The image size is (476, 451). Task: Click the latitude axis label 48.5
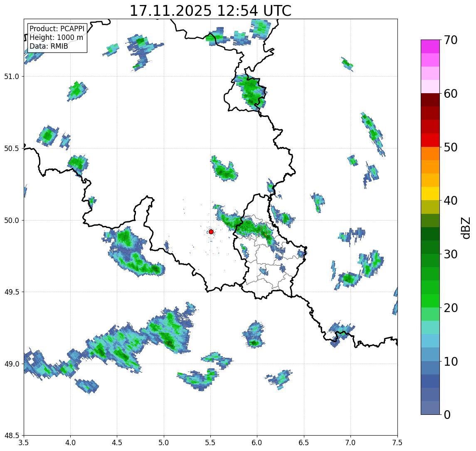(x=12, y=436)
